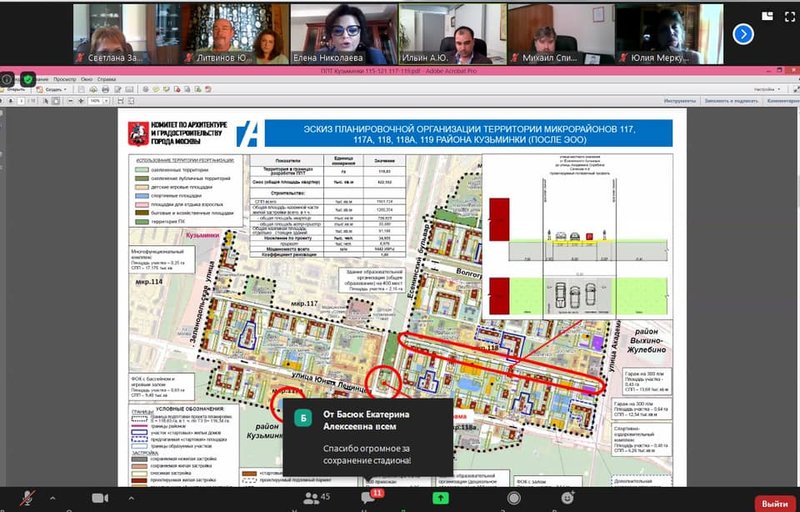Viewport: 800px width, 512px height.
Task: Click green Share Screen button
Action: pos(441,498)
